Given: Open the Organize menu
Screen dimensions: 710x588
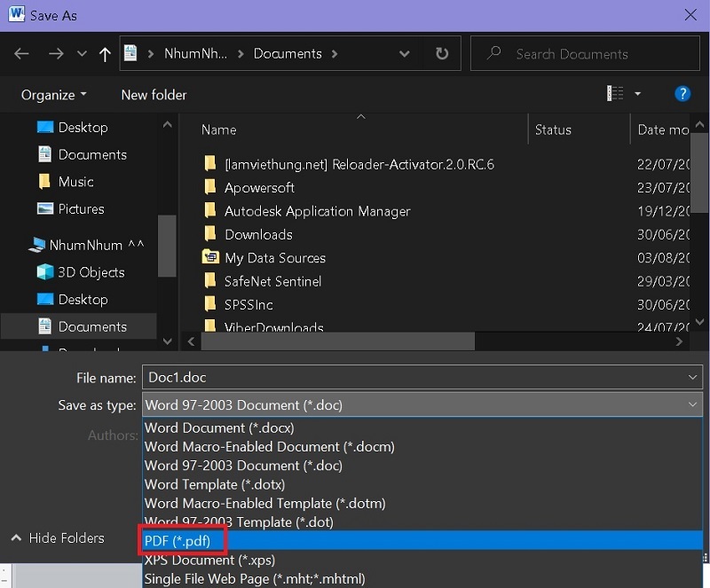Looking at the screenshot, I should click(53, 95).
